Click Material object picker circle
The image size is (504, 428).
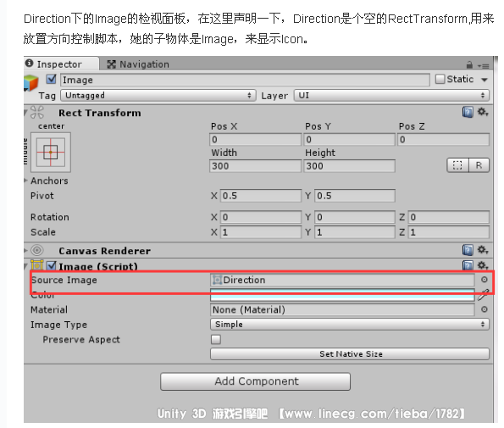pyautogui.click(x=485, y=309)
